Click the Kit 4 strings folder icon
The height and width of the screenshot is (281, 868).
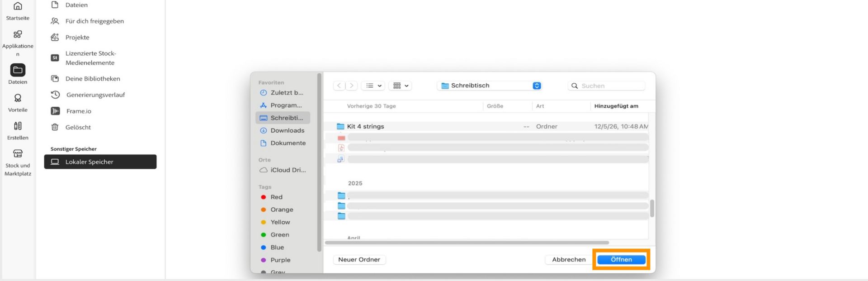[x=340, y=127]
